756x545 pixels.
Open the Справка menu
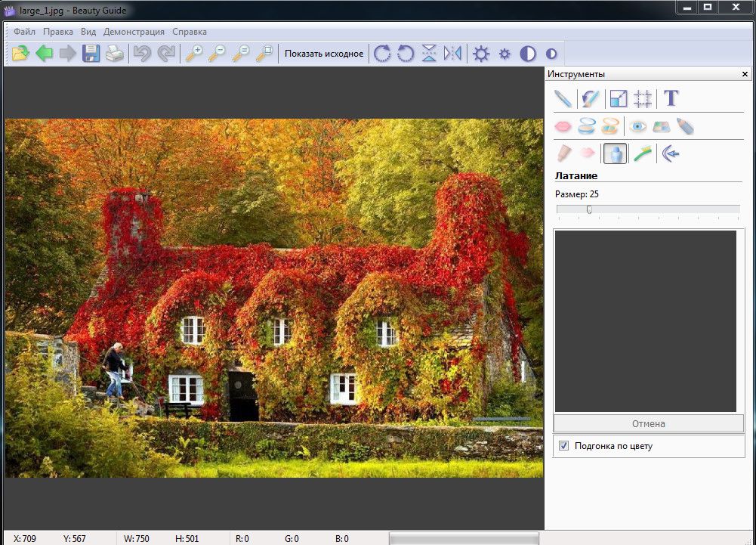coord(190,32)
